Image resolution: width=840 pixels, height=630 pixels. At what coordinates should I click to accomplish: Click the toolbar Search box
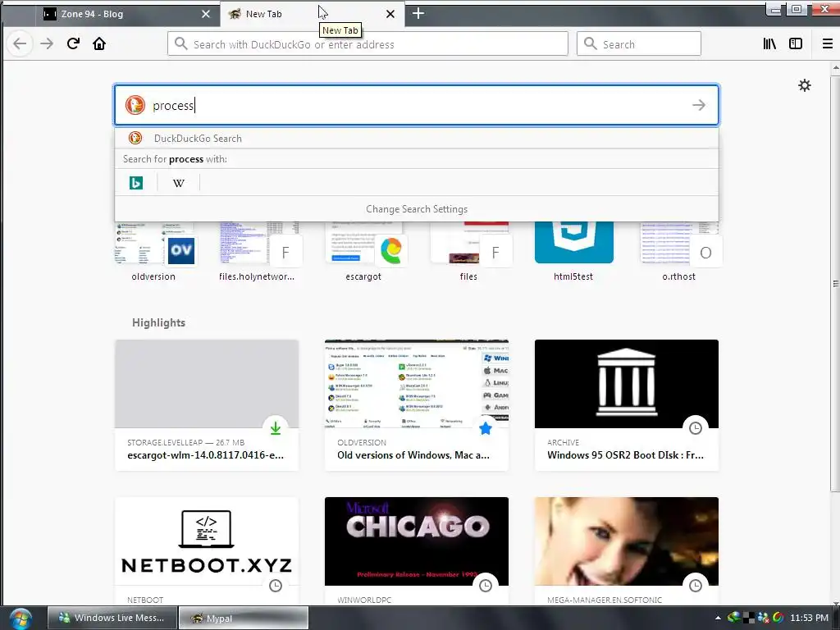point(638,44)
